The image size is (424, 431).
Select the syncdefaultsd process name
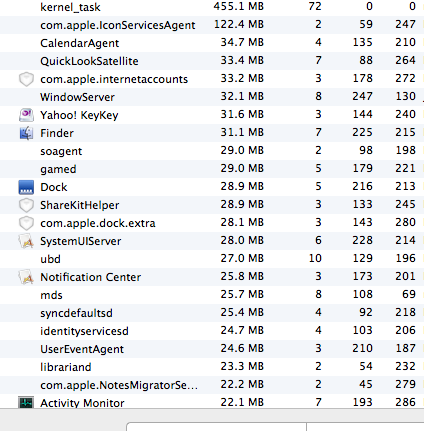[76, 313]
